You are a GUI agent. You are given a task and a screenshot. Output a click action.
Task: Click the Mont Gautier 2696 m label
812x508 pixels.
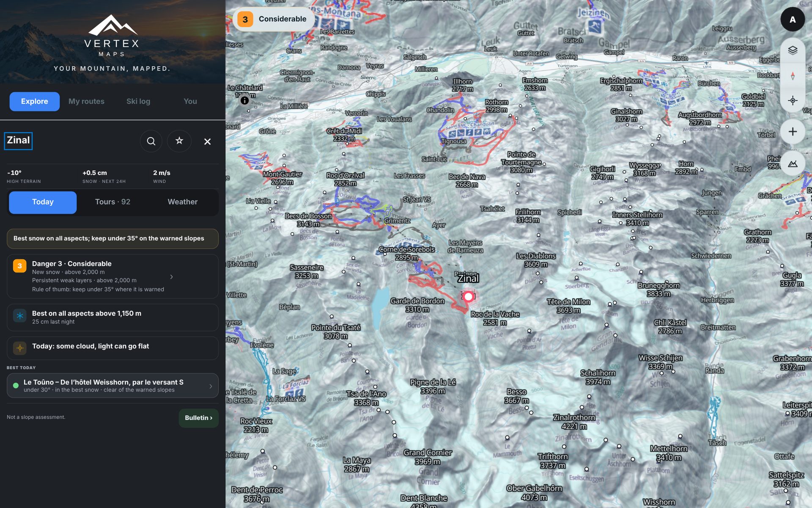(x=282, y=178)
